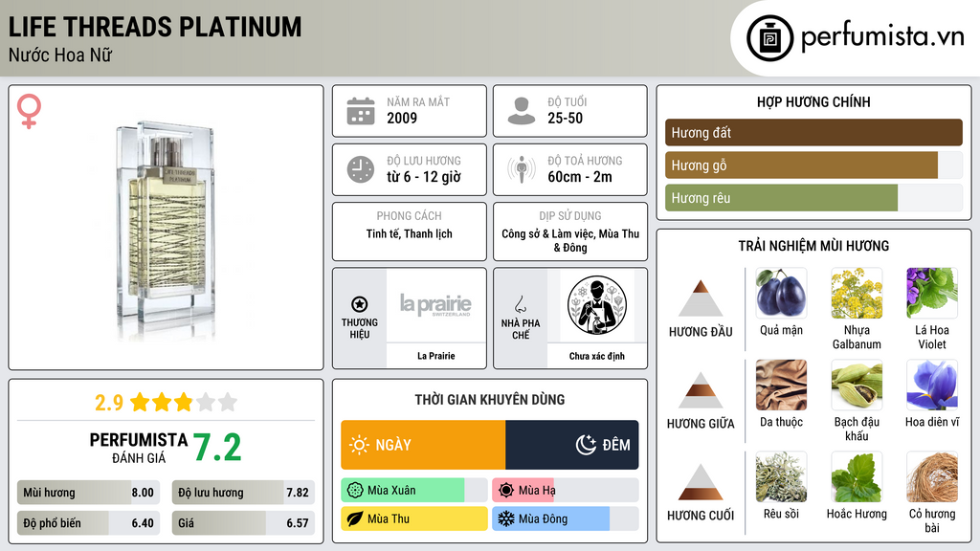The height and width of the screenshot is (551, 980).
Task: Open the Cỏ hương bài vetiver image
Action: pyautogui.click(x=932, y=476)
